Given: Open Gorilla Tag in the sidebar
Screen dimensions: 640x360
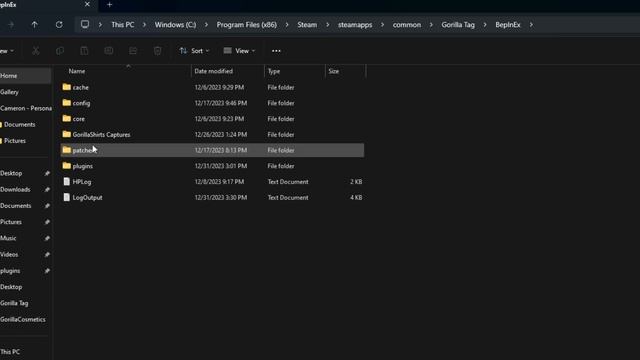Looking at the screenshot, I should point(14,303).
